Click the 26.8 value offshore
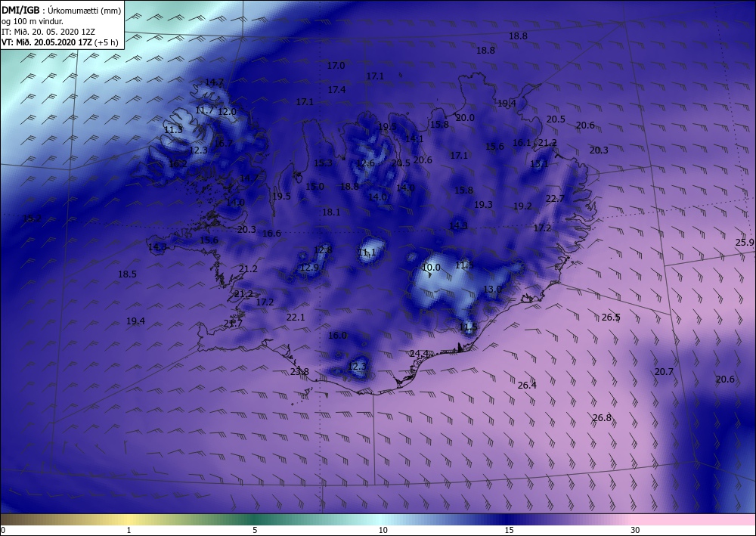This screenshot has height=536, width=756. (603, 417)
